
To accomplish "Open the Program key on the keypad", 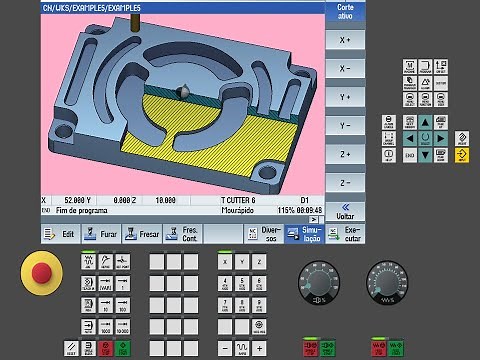I will [x=425, y=67].
